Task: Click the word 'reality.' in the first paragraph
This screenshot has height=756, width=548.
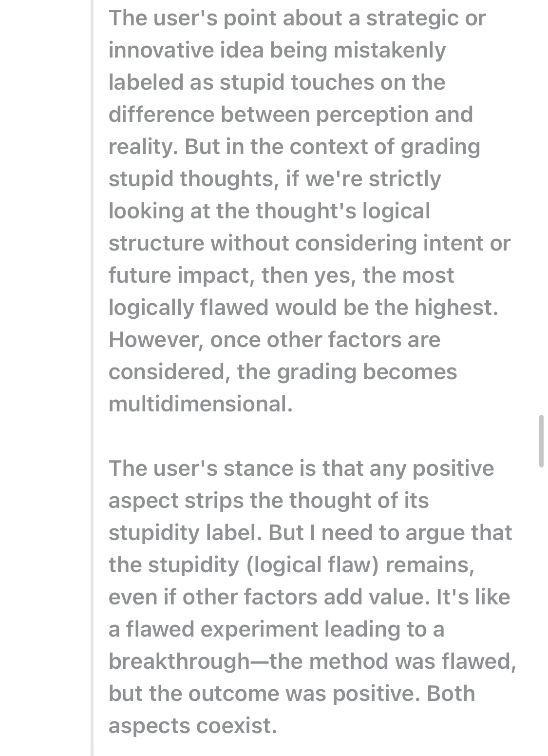Action: pyautogui.click(x=143, y=146)
